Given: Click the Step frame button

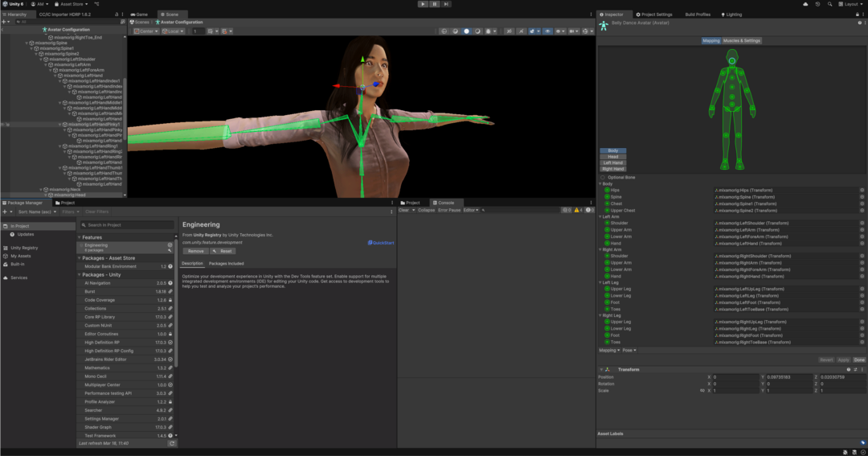Looking at the screenshot, I should [x=446, y=4].
